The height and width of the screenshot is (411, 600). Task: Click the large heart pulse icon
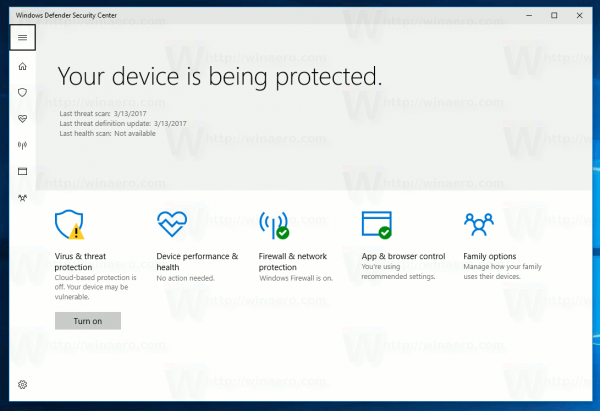pyautogui.click(x=172, y=224)
